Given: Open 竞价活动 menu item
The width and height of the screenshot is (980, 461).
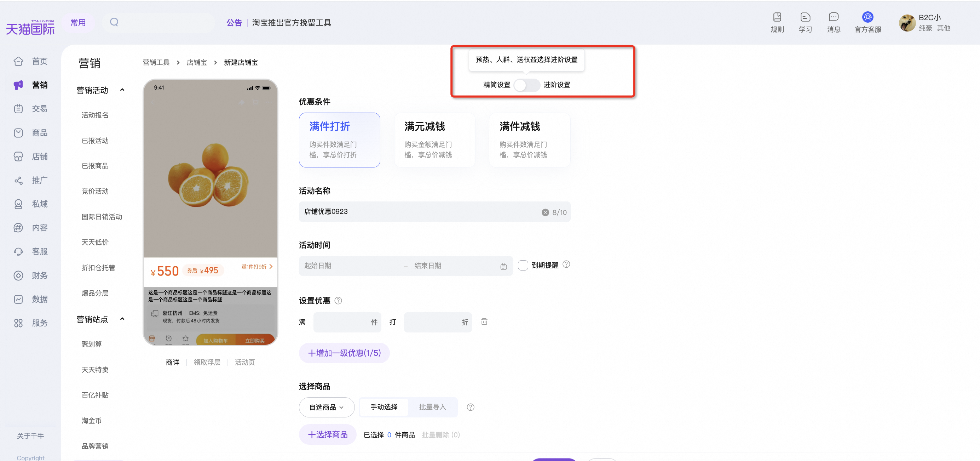Looking at the screenshot, I should [x=95, y=191].
